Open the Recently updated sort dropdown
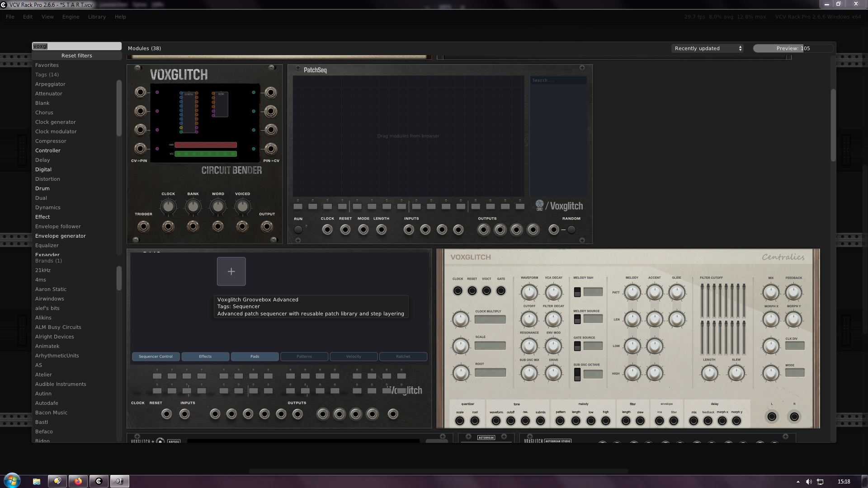Screen dimensions: 868x488 (x=708, y=48)
